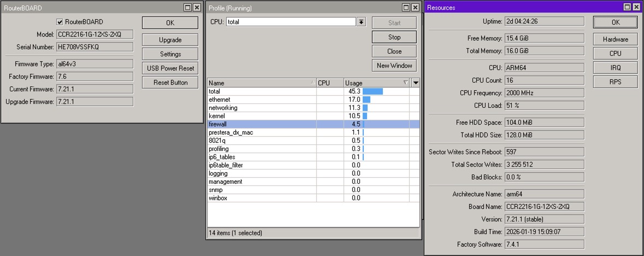Select the ip6table_filter row

click(314, 165)
